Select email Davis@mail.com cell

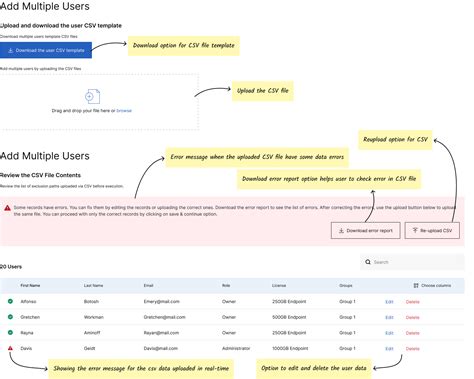(x=161, y=349)
